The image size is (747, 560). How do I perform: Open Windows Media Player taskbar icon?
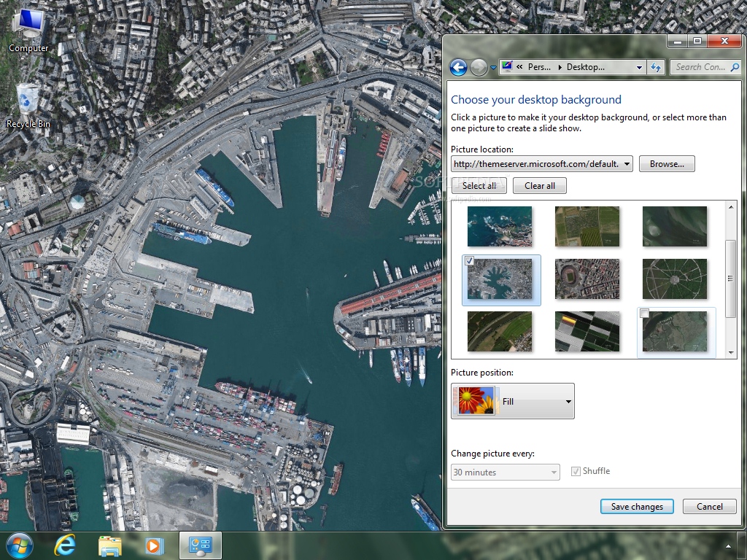point(154,545)
